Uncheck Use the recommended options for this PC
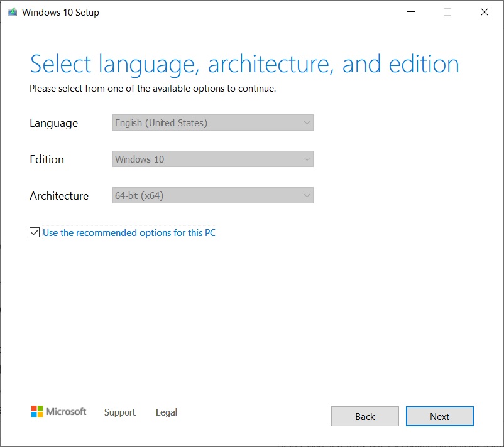Screen dimensions: 504x447 [35, 232]
